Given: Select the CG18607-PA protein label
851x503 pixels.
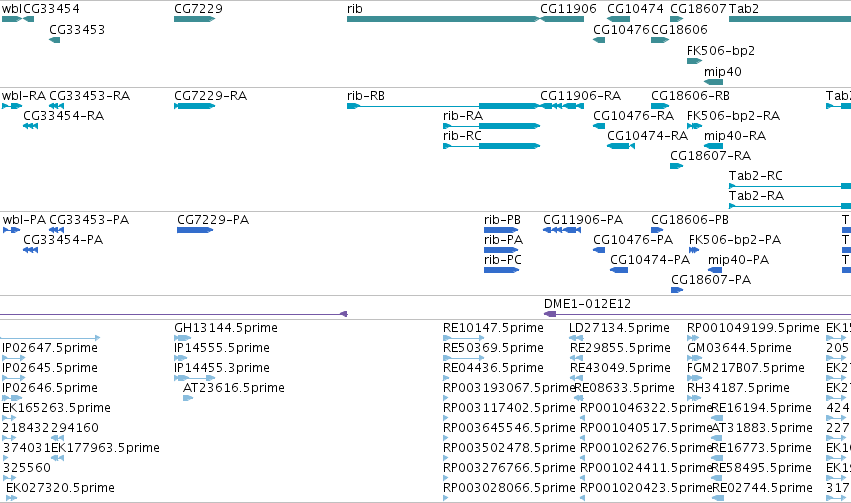Looking at the screenshot, I should 711,281.
